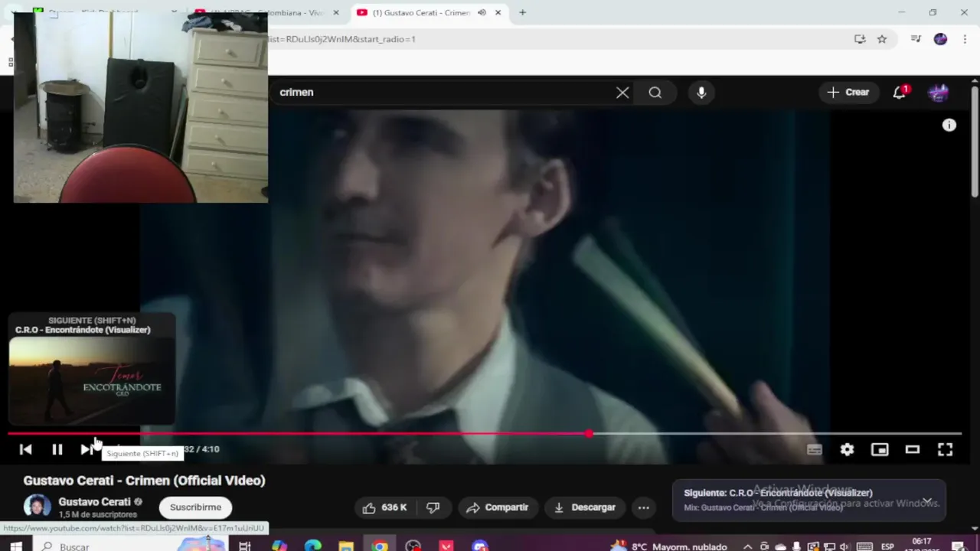Open Windows notification center
This screenshot has width=980, height=551.
(958, 546)
